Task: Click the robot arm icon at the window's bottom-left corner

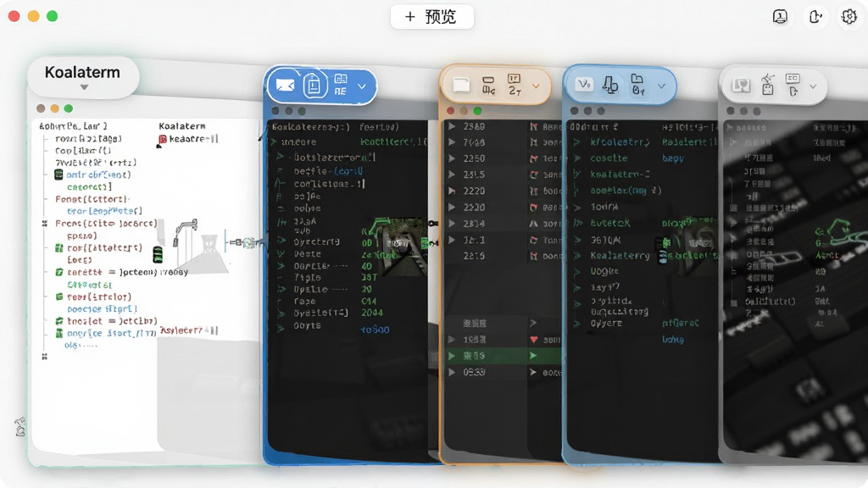Action: point(20,427)
